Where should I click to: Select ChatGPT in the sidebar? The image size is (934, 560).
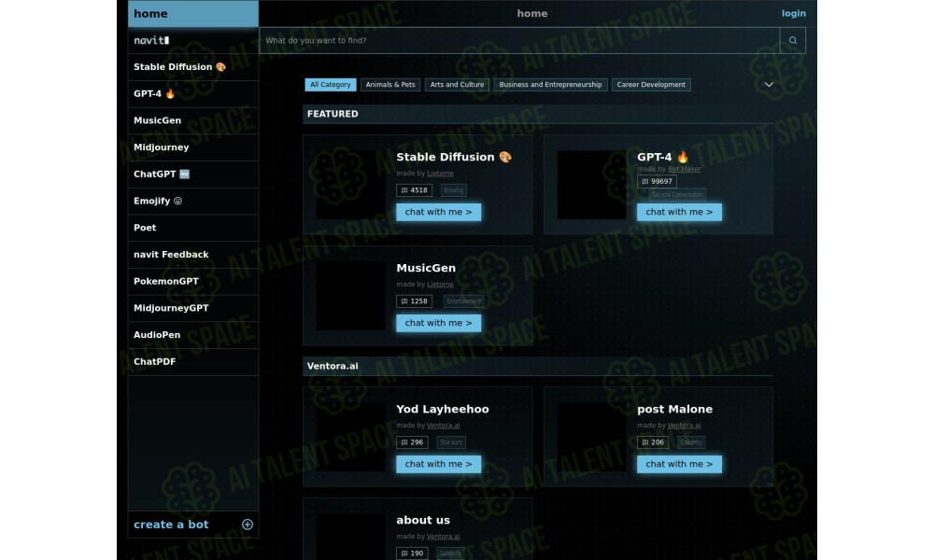coord(193,175)
